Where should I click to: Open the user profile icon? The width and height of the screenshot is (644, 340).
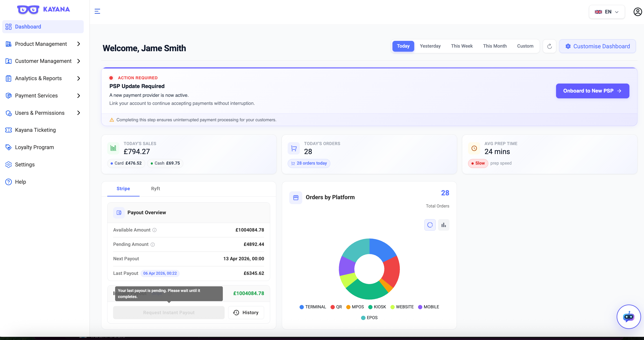coord(637,11)
